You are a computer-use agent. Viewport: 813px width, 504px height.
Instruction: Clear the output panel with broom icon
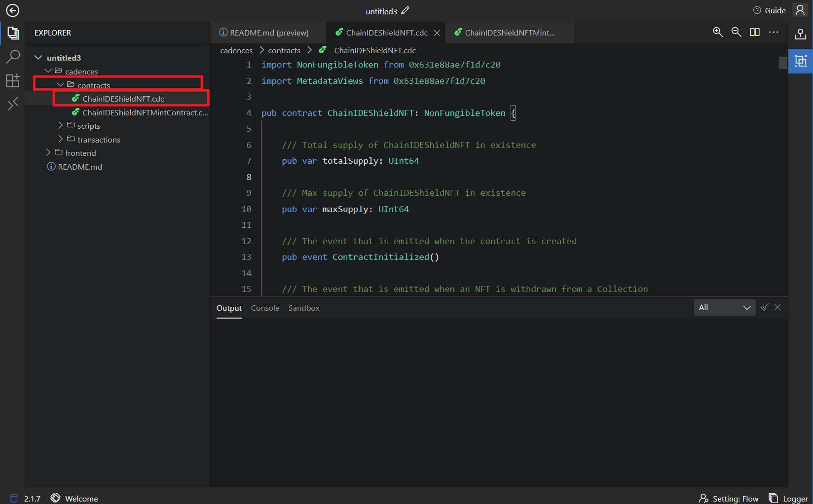tap(764, 308)
